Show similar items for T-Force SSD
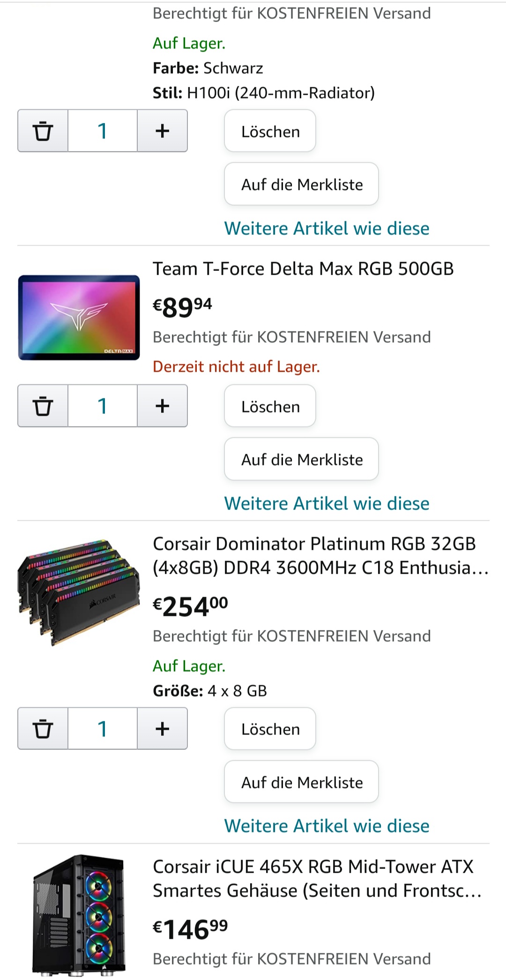 tap(327, 504)
